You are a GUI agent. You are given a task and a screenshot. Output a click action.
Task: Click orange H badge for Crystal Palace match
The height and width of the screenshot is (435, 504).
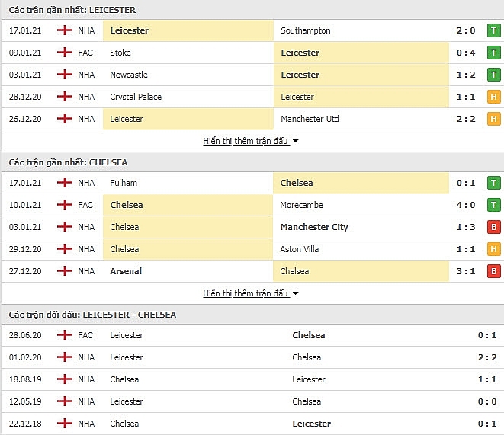pyautogui.click(x=493, y=97)
